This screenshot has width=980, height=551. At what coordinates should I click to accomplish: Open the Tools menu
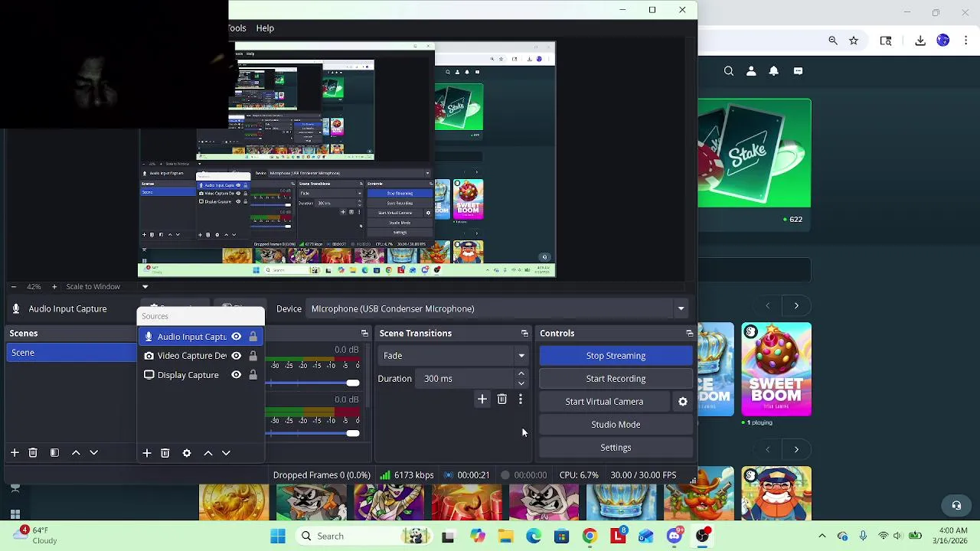(237, 28)
